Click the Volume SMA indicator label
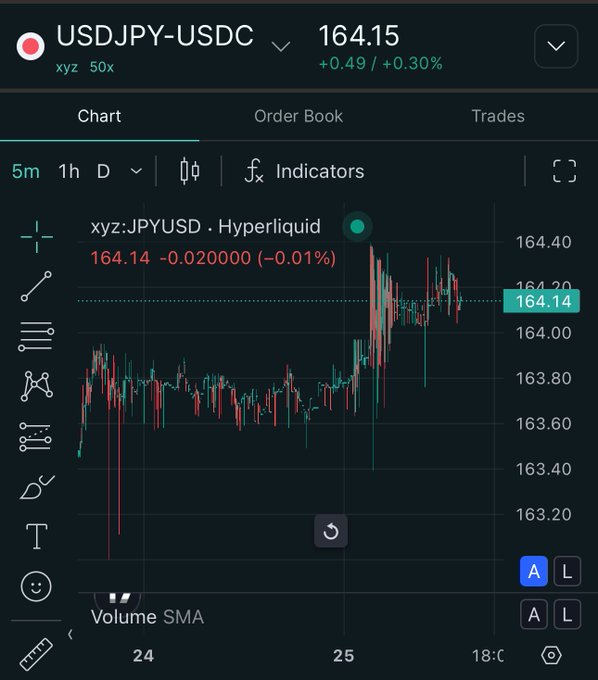 [x=147, y=617]
